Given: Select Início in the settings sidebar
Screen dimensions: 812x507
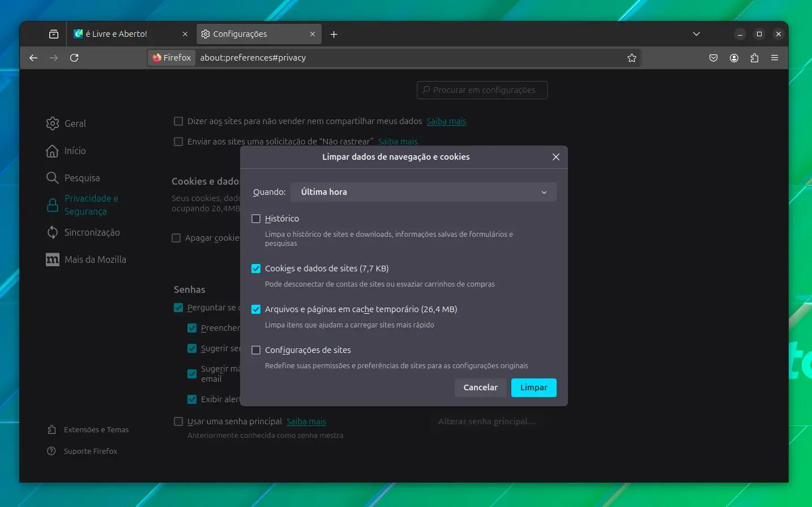Looking at the screenshot, I should [66, 151].
